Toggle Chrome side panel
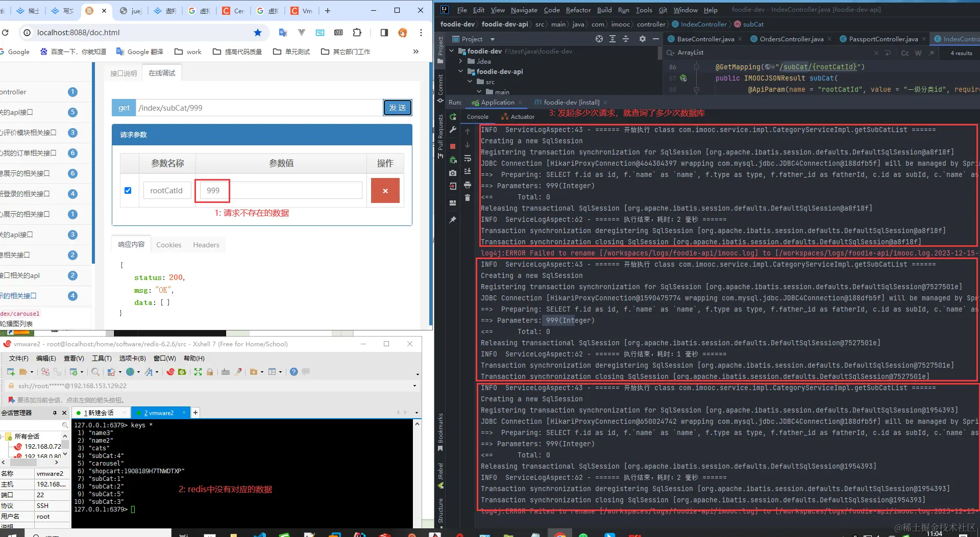 coord(384,33)
